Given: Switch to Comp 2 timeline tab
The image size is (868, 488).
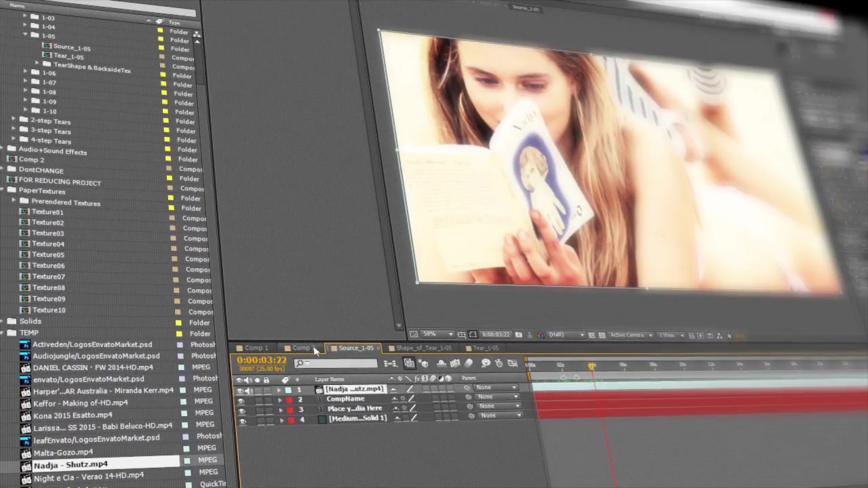Looking at the screenshot, I should tap(302, 348).
